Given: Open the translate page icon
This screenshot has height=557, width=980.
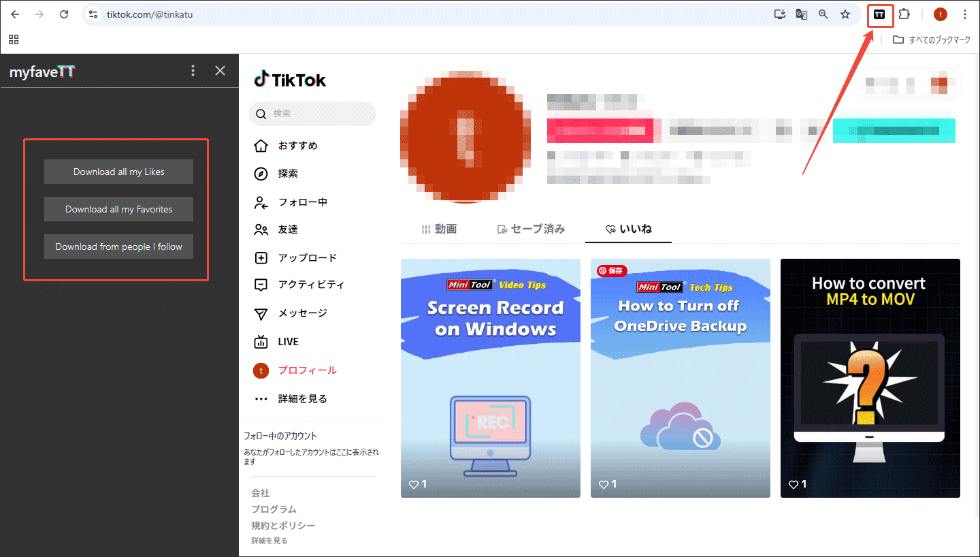Looking at the screenshot, I should click(802, 14).
